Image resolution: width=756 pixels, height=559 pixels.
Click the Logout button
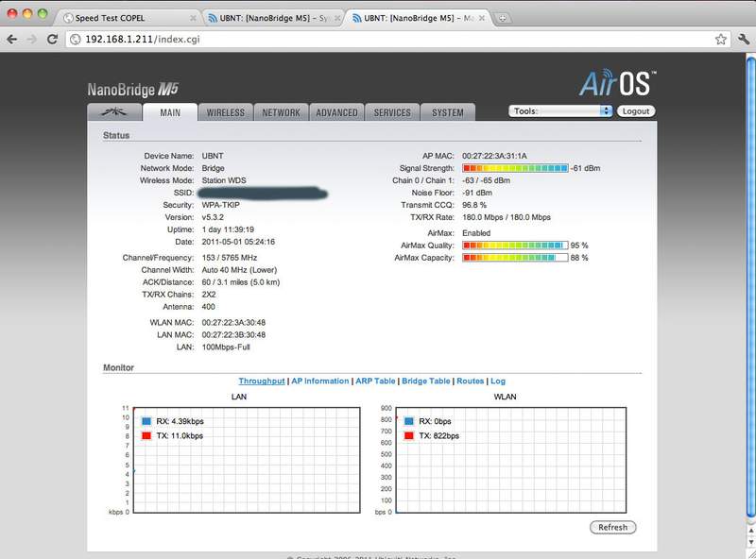click(x=636, y=111)
